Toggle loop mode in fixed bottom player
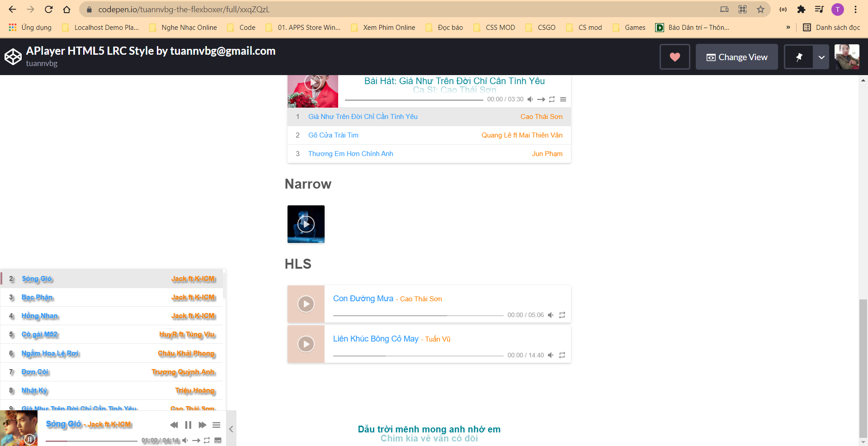Viewport: 868px width, 446px height. (x=207, y=440)
